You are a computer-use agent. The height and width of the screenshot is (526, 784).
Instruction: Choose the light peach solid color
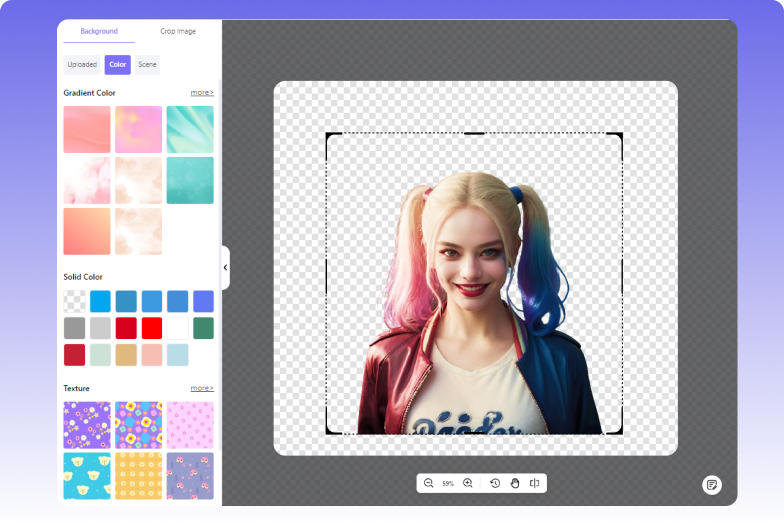pos(152,354)
